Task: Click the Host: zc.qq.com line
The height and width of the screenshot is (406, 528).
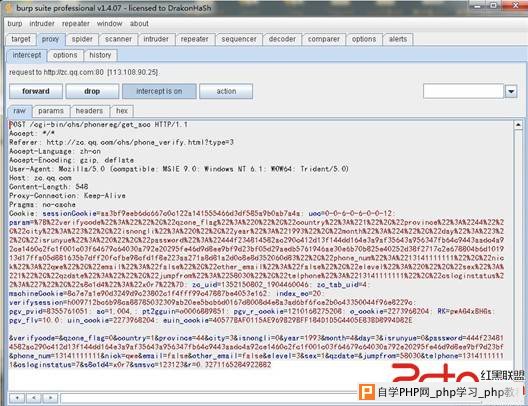Action: (40, 178)
